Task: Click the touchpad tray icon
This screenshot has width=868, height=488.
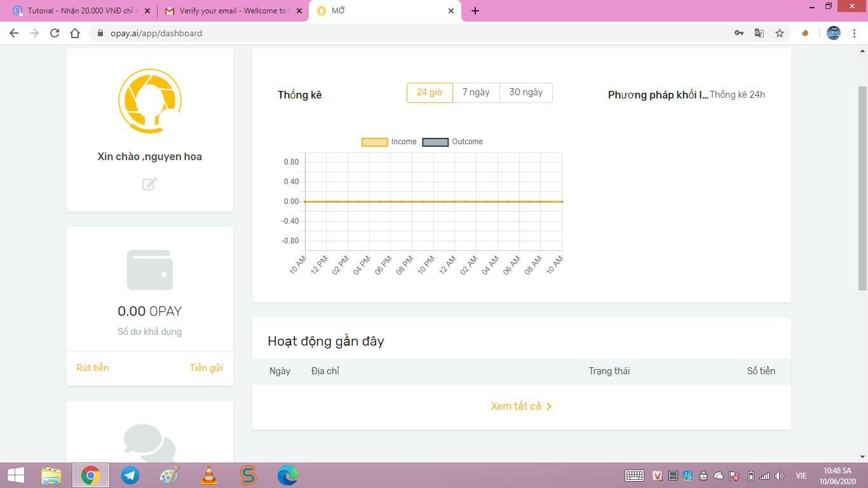Action: coord(673,476)
